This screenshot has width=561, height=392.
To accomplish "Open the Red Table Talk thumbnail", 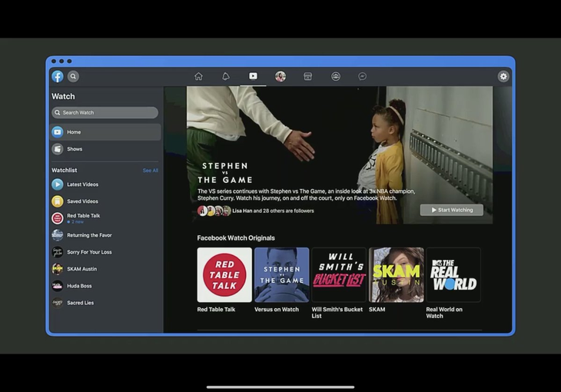I will click(x=224, y=274).
